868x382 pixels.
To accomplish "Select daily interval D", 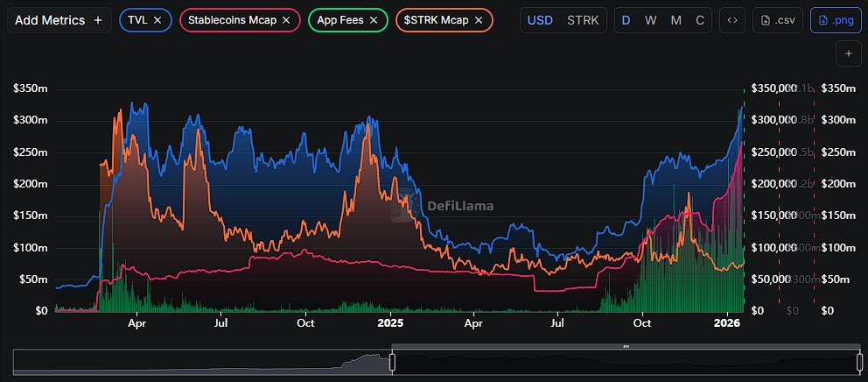I will coord(626,20).
